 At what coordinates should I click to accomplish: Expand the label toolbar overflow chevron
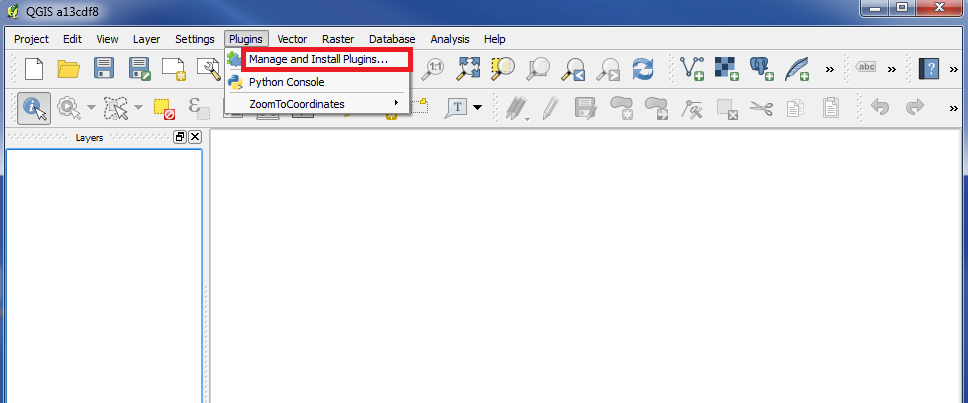(x=891, y=69)
